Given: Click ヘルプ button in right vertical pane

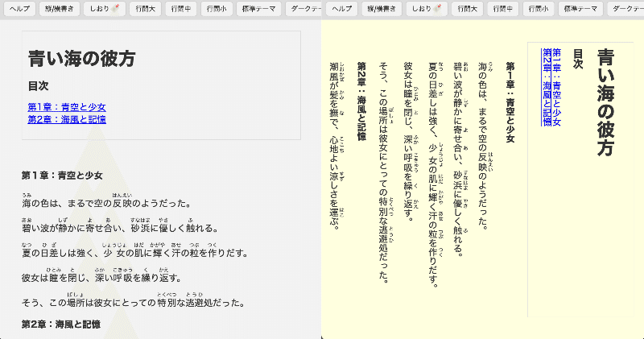Looking at the screenshot, I should 341,9.
